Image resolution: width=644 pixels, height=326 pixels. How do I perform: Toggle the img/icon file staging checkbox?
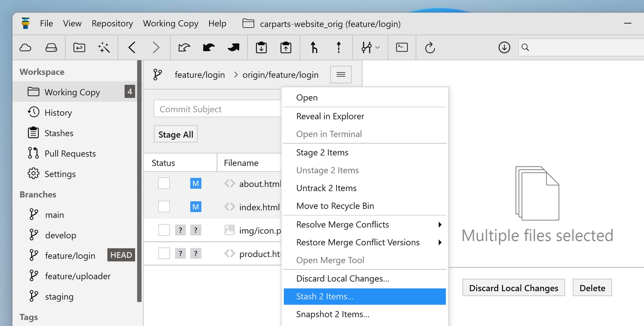point(164,230)
